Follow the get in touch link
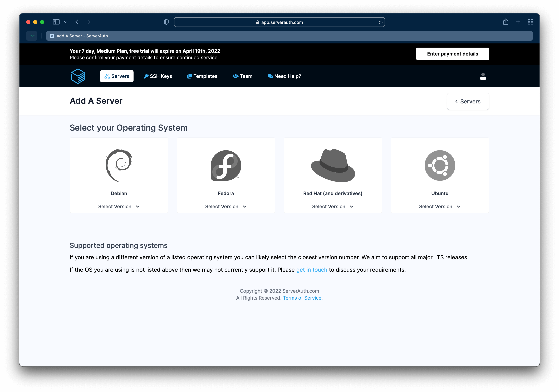Screen dimensions: 559x392 click(312, 270)
